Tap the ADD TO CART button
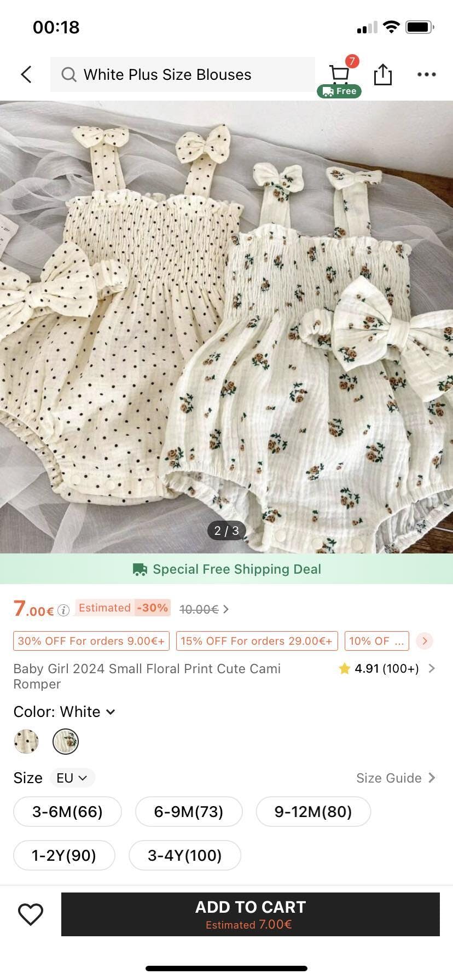453x980 pixels. [251, 914]
